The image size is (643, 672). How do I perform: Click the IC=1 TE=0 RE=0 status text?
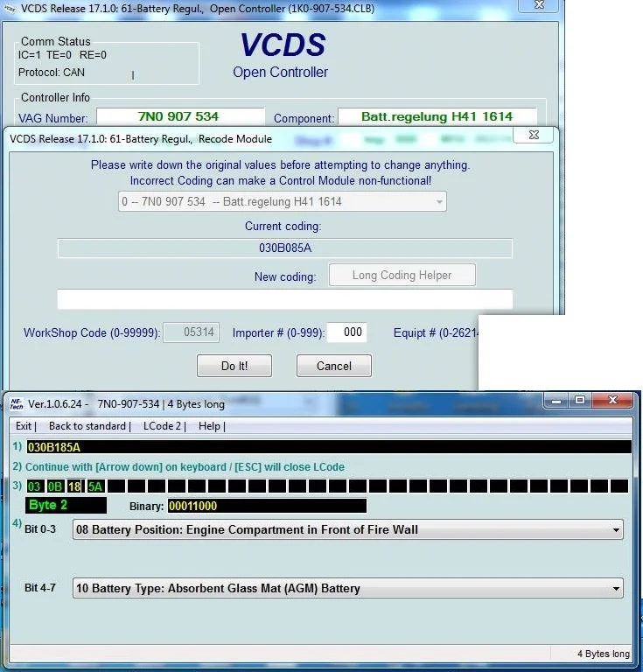[x=62, y=55]
